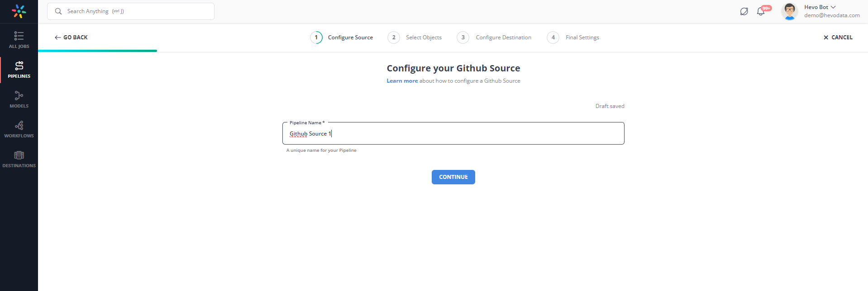This screenshot has width=868, height=291.
Task: Click the Continue button
Action: [x=453, y=177]
